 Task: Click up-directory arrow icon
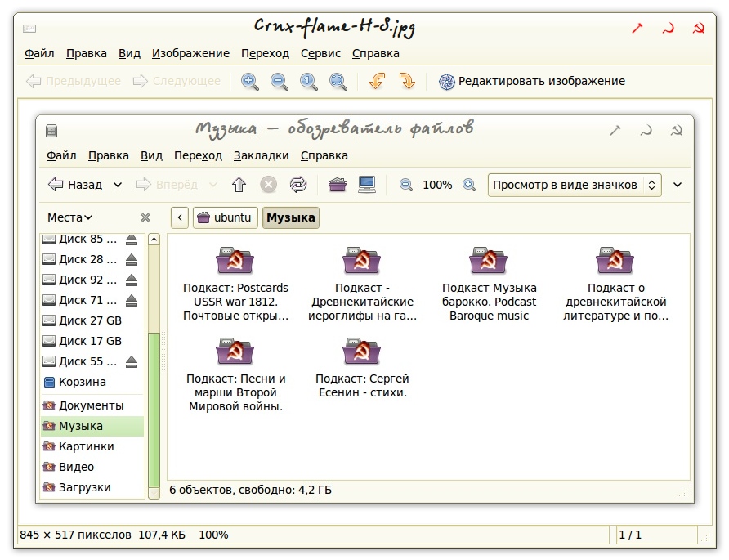[239, 185]
